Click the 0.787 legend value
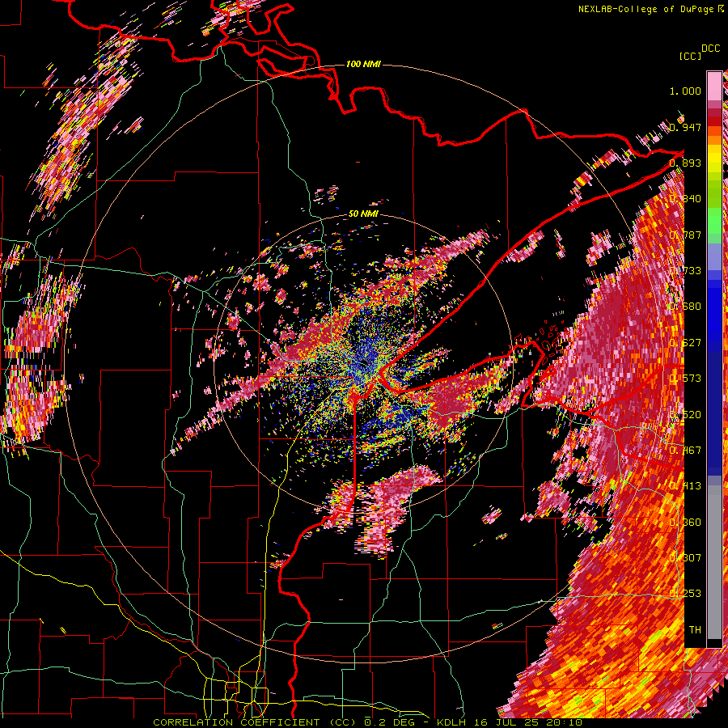The image size is (728, 728). coord(685,235)
